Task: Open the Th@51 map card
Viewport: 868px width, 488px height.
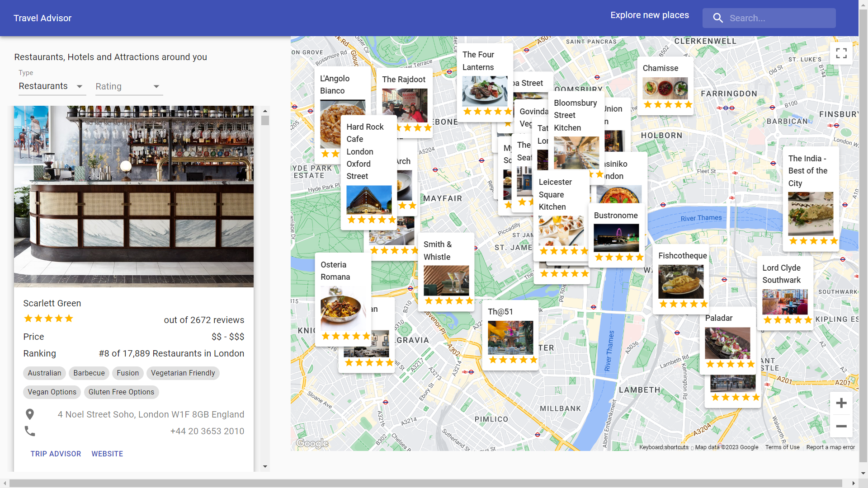Action: point(510,335)
